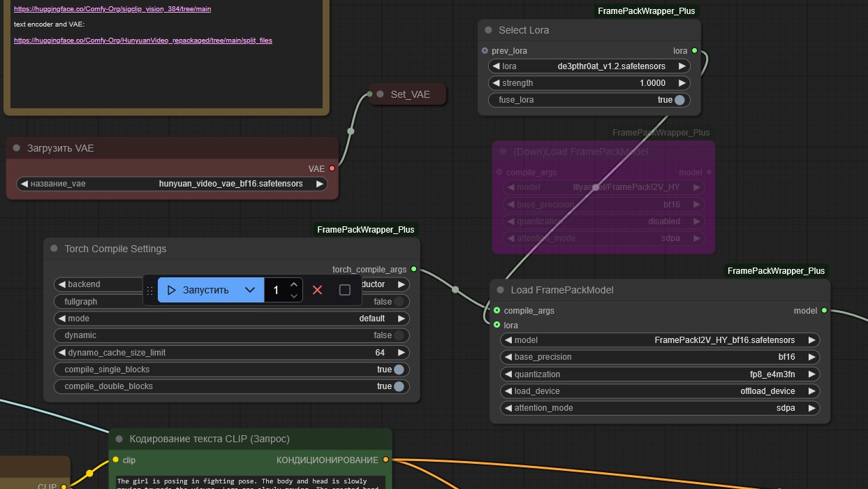Click the compile_args input socket on Load FramePackModel
This screenshot has height=489, width=868.
(497, 310)
